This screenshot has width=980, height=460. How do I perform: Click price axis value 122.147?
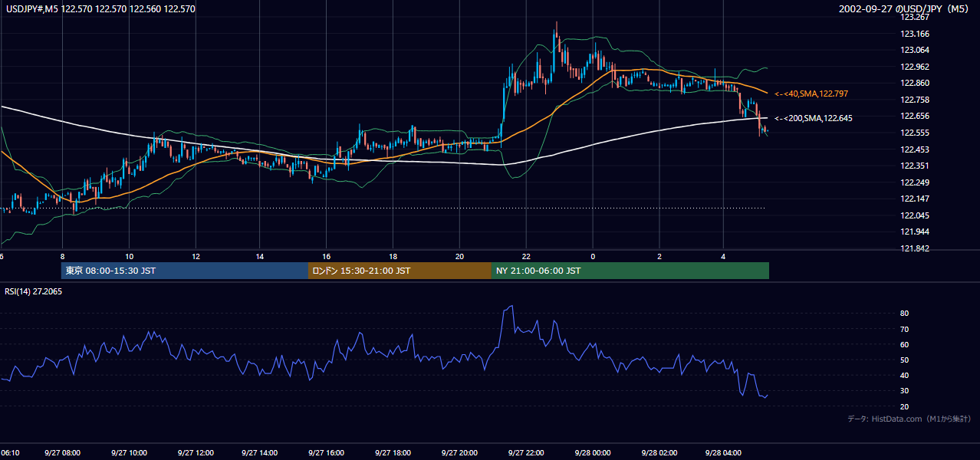[x=916, y=199]
